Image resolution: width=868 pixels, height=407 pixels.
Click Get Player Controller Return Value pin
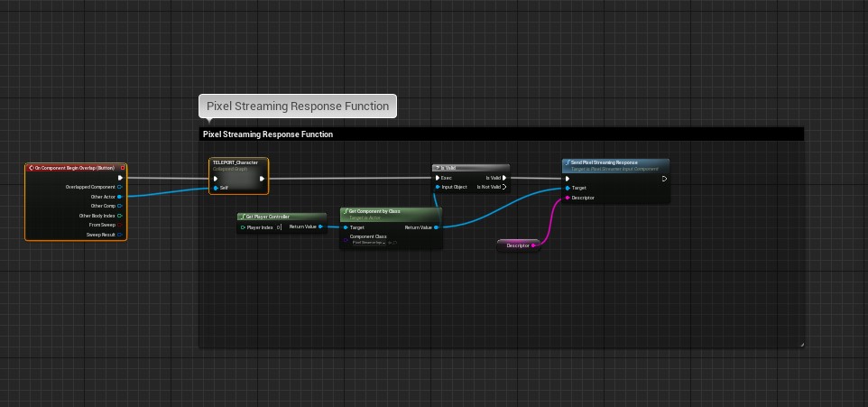click(x=320, y=227)
